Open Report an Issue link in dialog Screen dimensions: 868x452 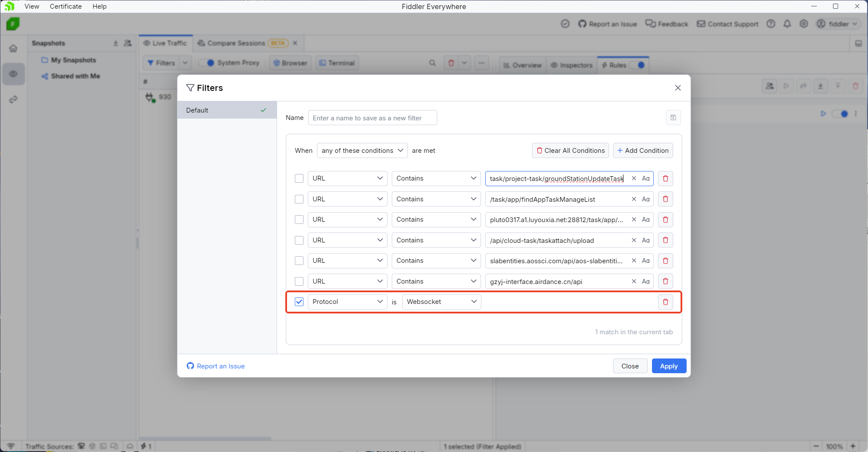(x=216, y=366)
